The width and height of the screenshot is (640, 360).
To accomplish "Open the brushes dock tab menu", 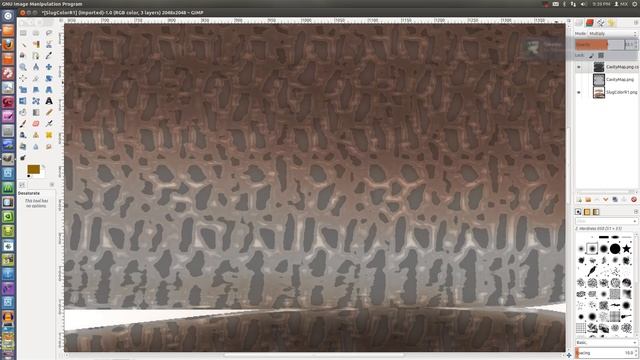I will pos(636,212).
